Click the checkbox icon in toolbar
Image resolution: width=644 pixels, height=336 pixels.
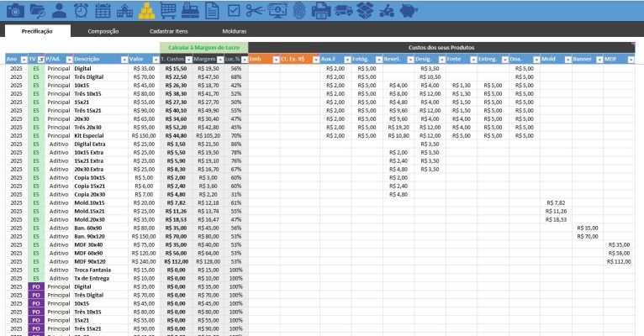point(234,10)
